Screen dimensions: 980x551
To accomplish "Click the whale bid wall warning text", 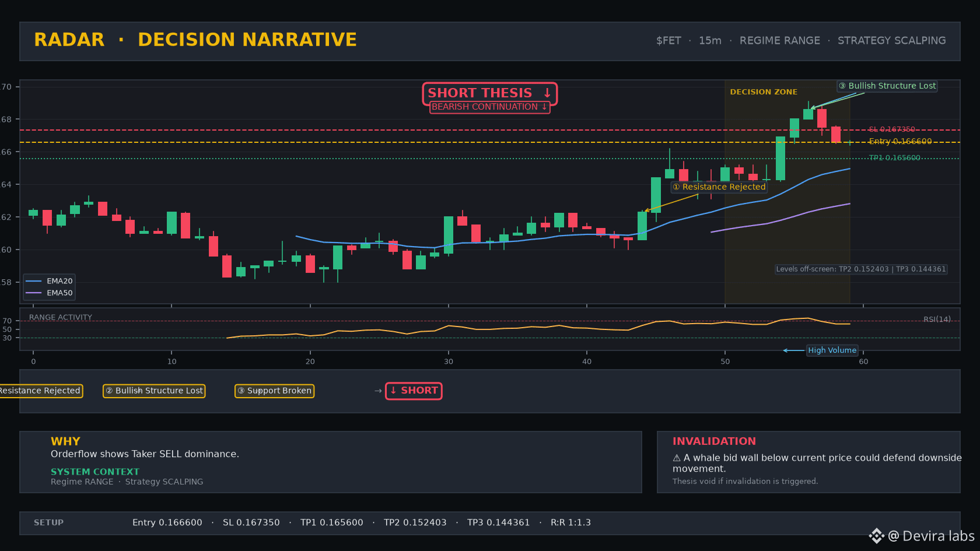I will 817,463.
